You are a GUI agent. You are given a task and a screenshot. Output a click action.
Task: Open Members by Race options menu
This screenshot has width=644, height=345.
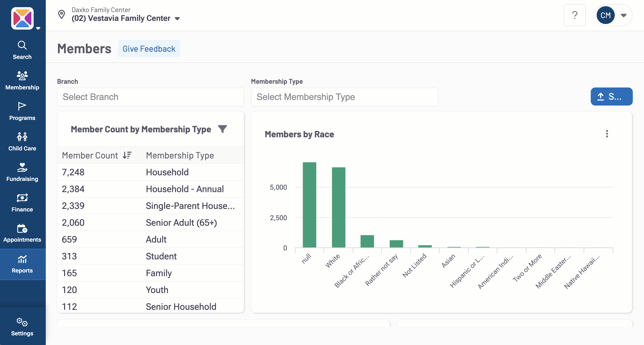coord(607,134)
